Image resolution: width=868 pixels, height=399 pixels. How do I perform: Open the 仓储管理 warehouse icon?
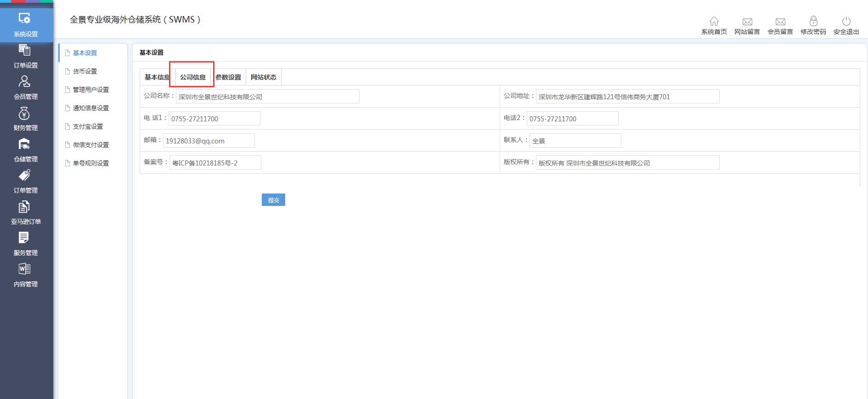25,144
